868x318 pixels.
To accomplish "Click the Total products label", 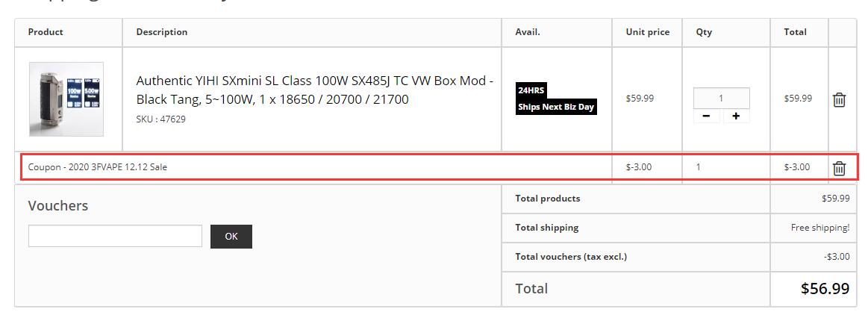I will pyautogui.click(x=548, y=199).
